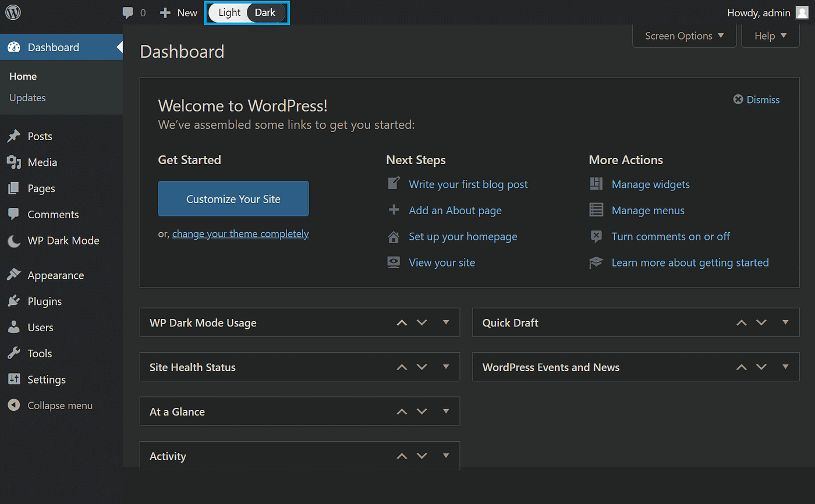
Task: Click the admin avatar in the top right
Action: pyautogui.click(x=802, y=12)
